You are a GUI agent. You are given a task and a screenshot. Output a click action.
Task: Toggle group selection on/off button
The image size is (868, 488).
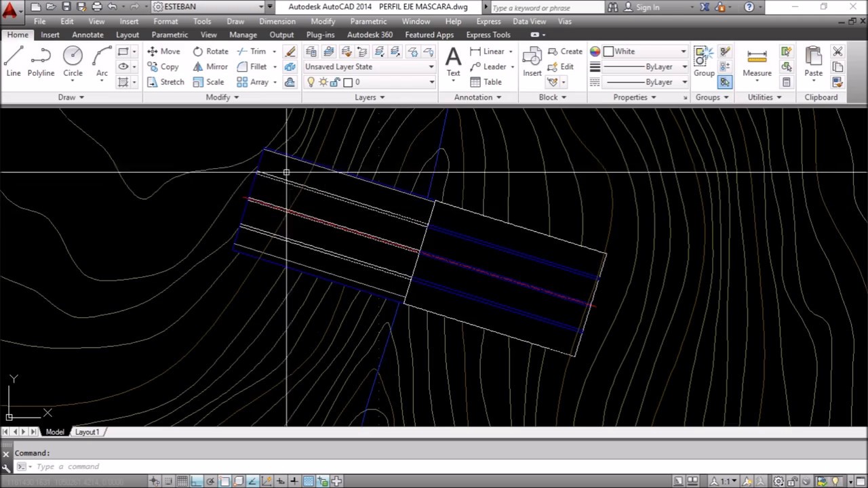725,82
